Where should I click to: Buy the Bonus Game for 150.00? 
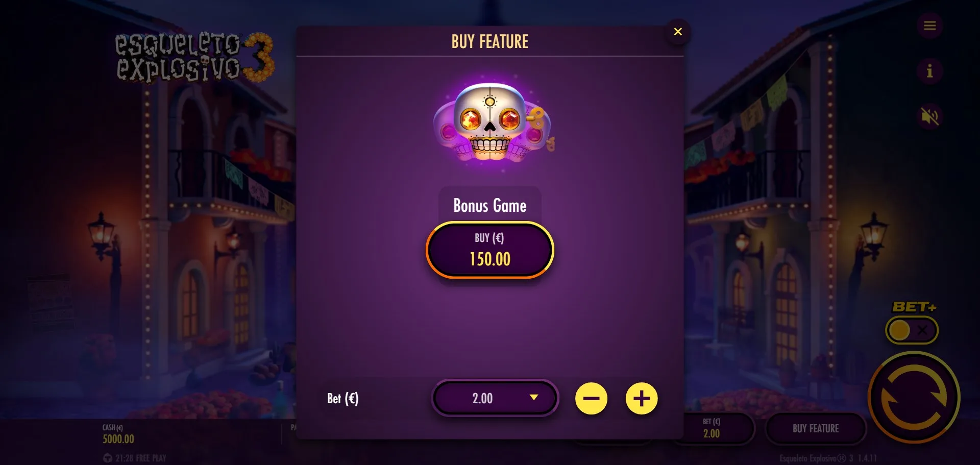pos(490,250)
